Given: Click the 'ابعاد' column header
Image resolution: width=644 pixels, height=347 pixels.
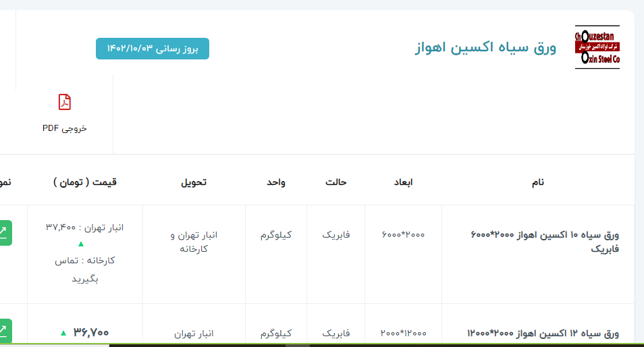Looking at the screenshot, I should (x=403, y=182).
